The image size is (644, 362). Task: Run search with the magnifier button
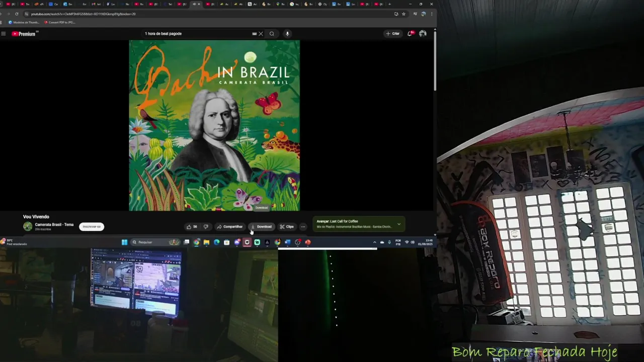point(272,34)
